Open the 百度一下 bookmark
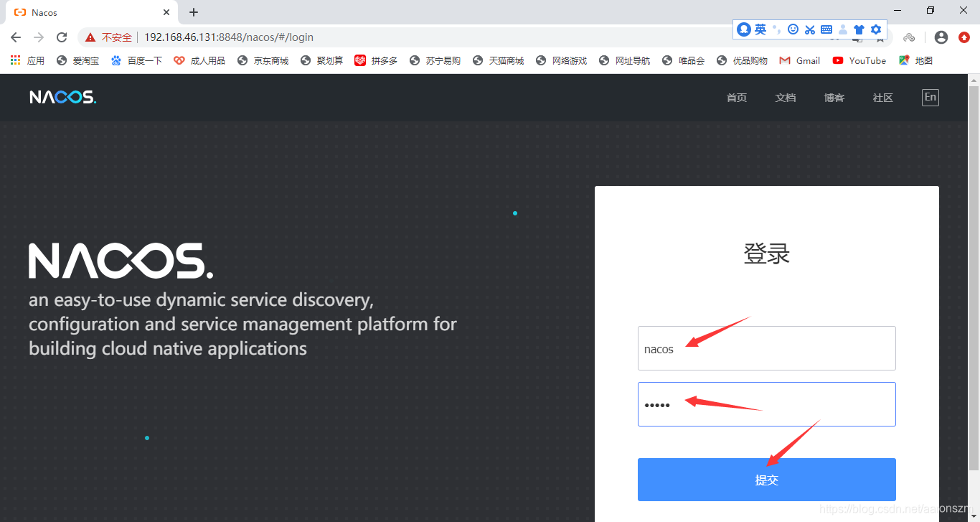The image size is (980, 522). 136,60
